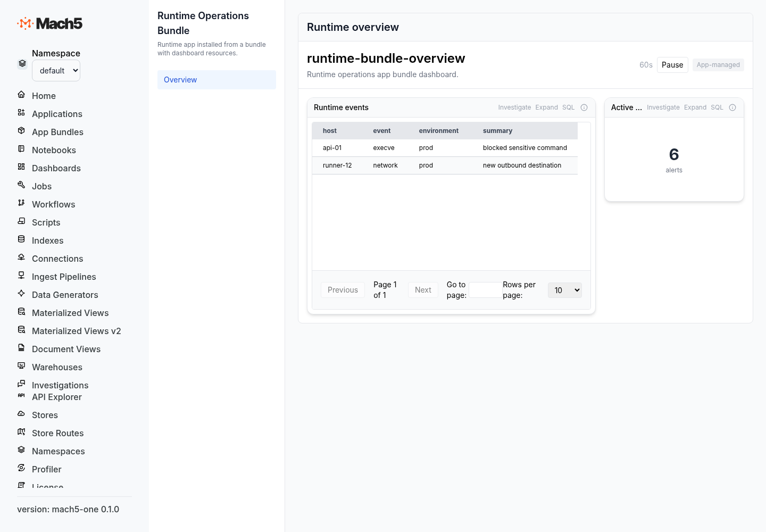This screenshot has width=766, height=532.
Task: Click the API Explorer icon
Action: click(x=21, y=396)
